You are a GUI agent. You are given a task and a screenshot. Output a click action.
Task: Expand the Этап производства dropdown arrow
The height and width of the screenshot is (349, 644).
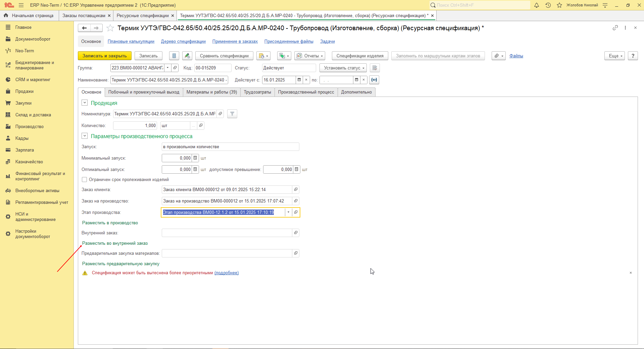tap(288, 212)
